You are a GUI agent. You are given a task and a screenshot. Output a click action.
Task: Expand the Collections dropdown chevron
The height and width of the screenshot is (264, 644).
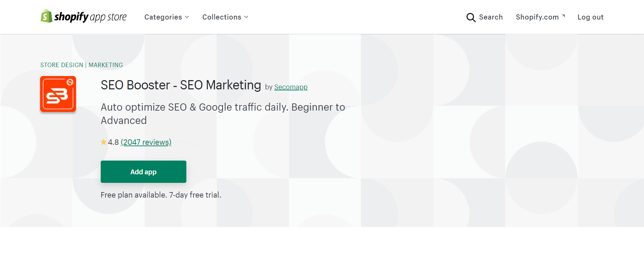[246, 17]
